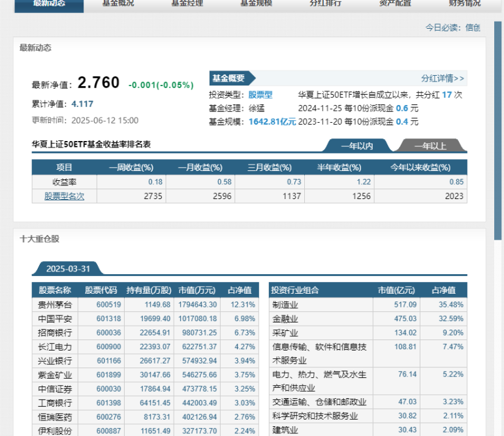Click the 招商银行 stock name
Viewport: 504px width, 436px height.
55,332
